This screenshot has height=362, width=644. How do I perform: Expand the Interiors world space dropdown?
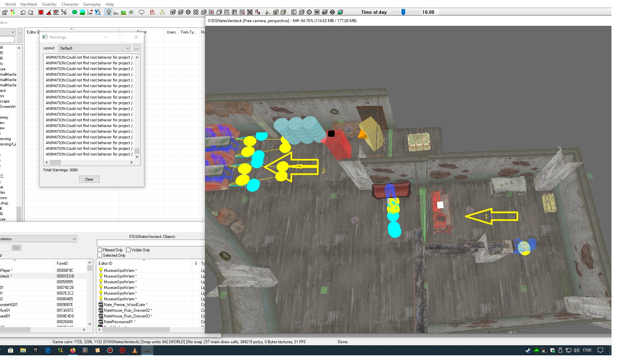coord(74,239)
